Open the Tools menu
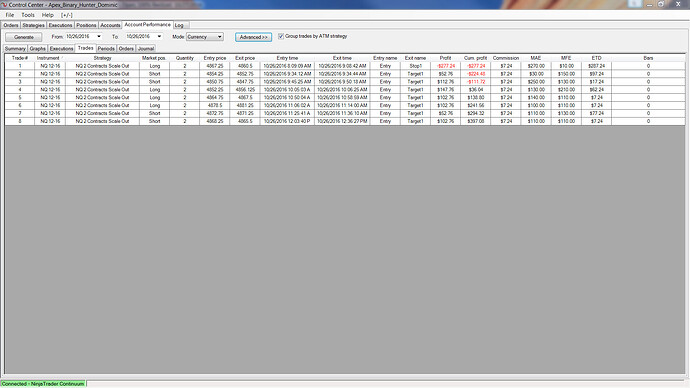Viewport: 690px width, 388px height. (x=28, y=15)
